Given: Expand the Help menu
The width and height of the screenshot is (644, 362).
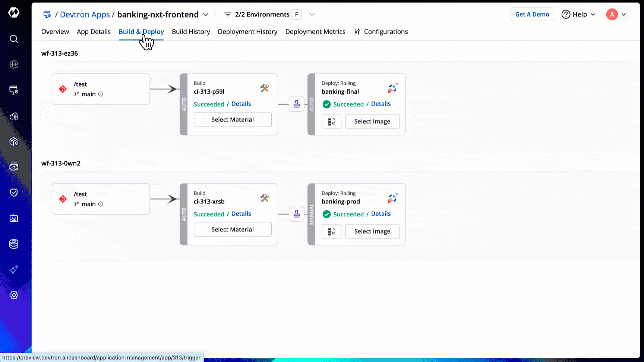Looking at the screenshot, I should click(x=578, y=15).
